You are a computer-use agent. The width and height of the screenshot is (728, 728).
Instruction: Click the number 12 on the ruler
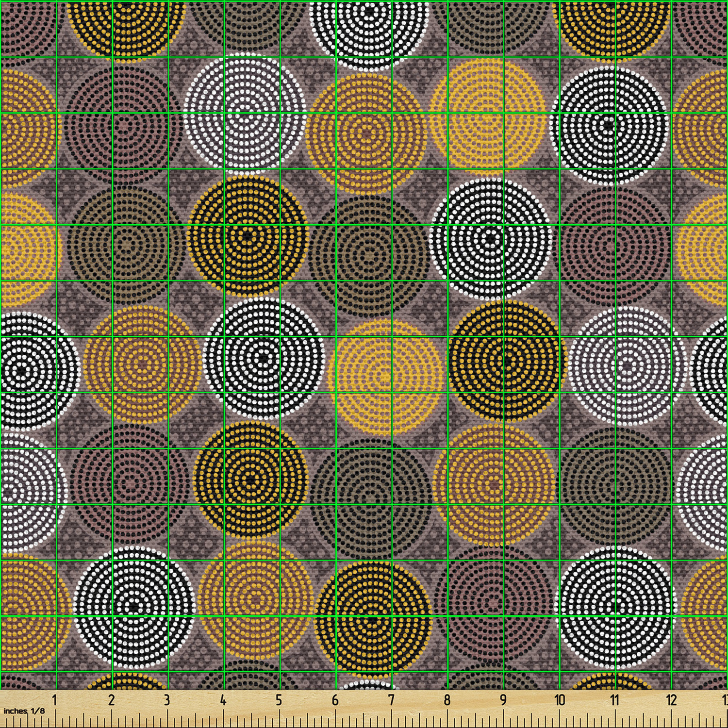pos(671,700)
